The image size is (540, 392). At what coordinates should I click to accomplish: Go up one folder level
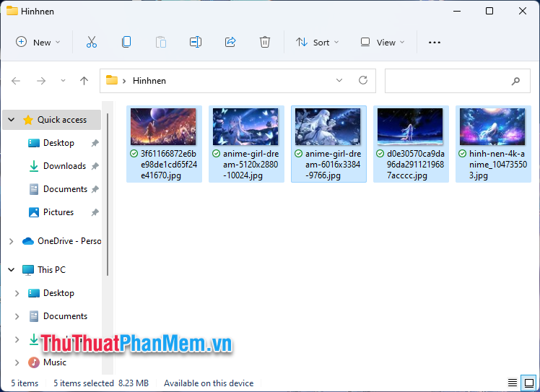(84, 81)
